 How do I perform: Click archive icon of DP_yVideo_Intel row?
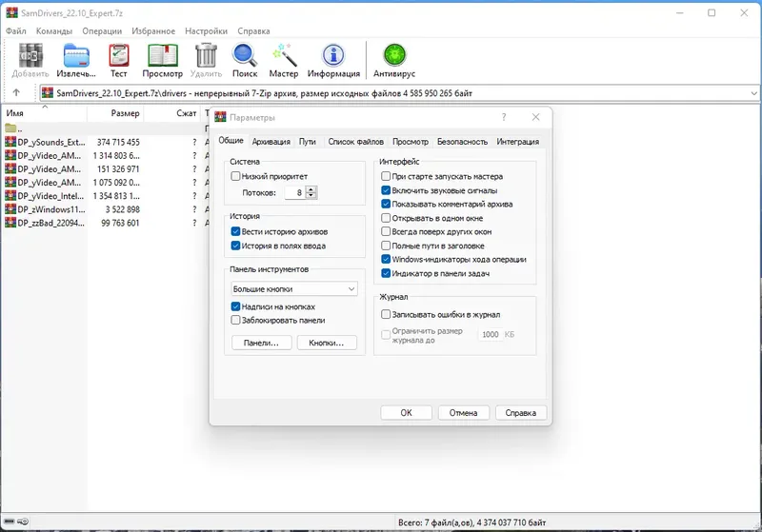(10, 196)
